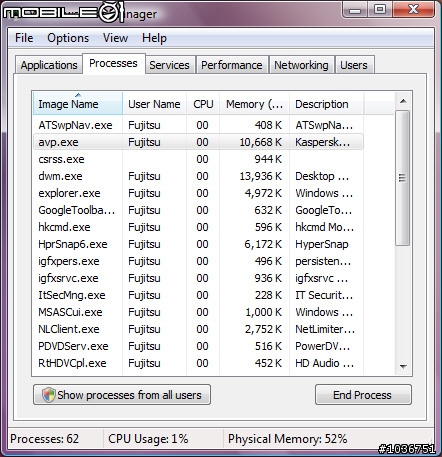
Task: Select the hkcmd.exe process
Action: click(198, 227)
